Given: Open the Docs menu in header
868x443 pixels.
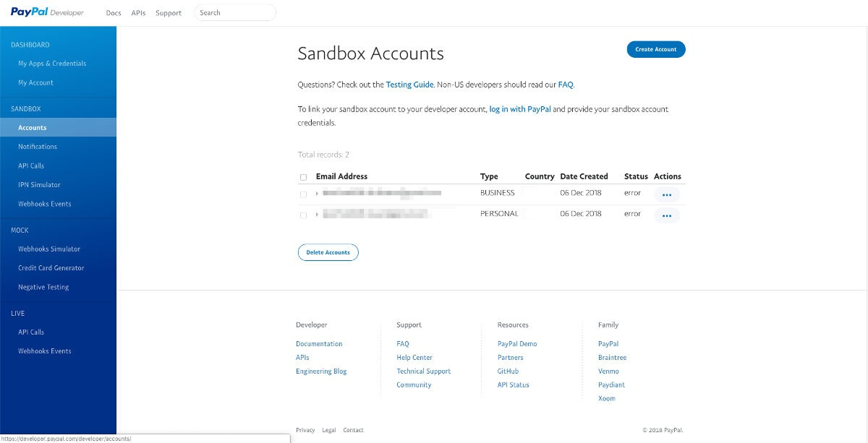Looking at the screenshot, I should pos(114,13).
